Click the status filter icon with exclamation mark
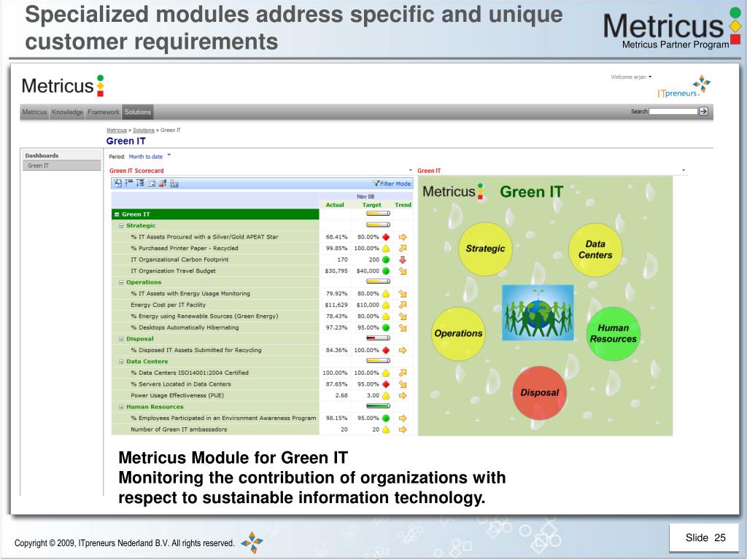Image resolution: width=747 pixels, height=560 pixels. click(x=163, y=183)
